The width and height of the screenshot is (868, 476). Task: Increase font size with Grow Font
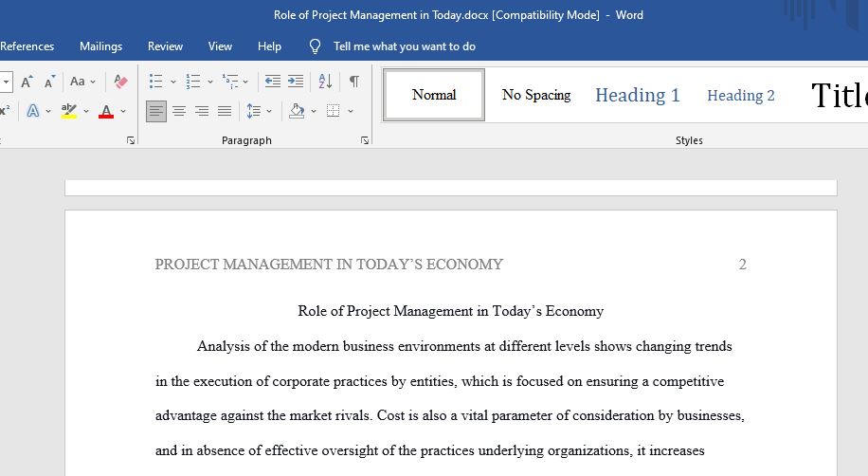point(26,82)
